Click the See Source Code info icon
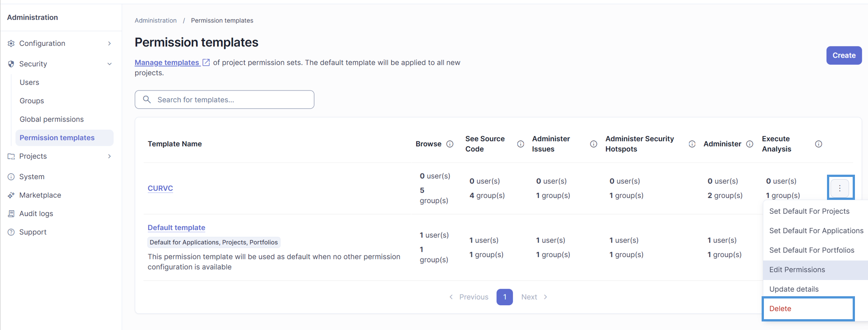The width and height of the screenshot is (868, 330). 521,144
